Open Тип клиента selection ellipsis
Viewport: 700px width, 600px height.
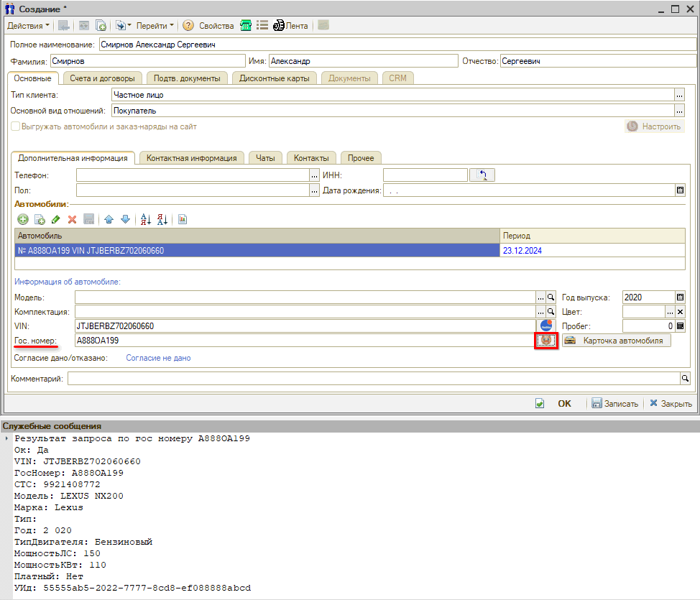(x=679, y=95)
